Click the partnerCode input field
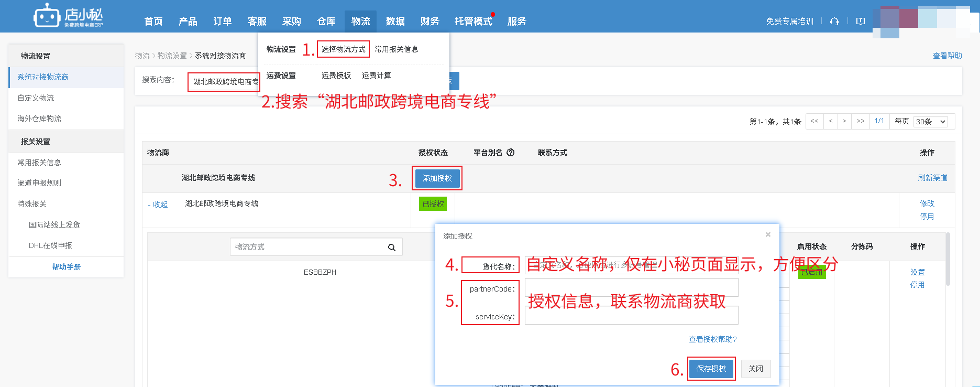The width and height of the screenshot is (980, 387). [x=631, y=287]
